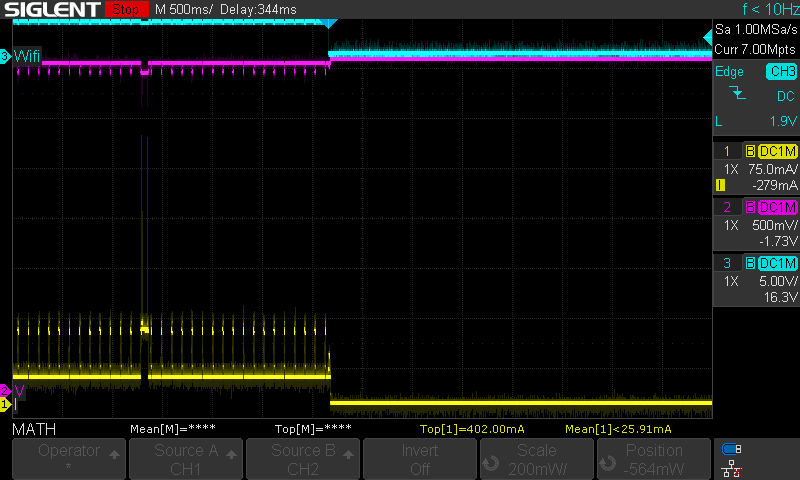Click the LAN network disconnected icon
800x480 pixels.
732,468
